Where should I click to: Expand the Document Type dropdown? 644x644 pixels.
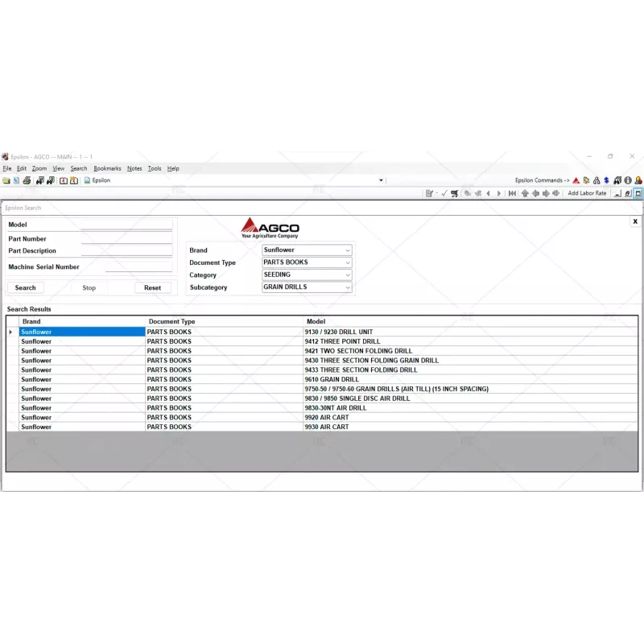[349, 262]
